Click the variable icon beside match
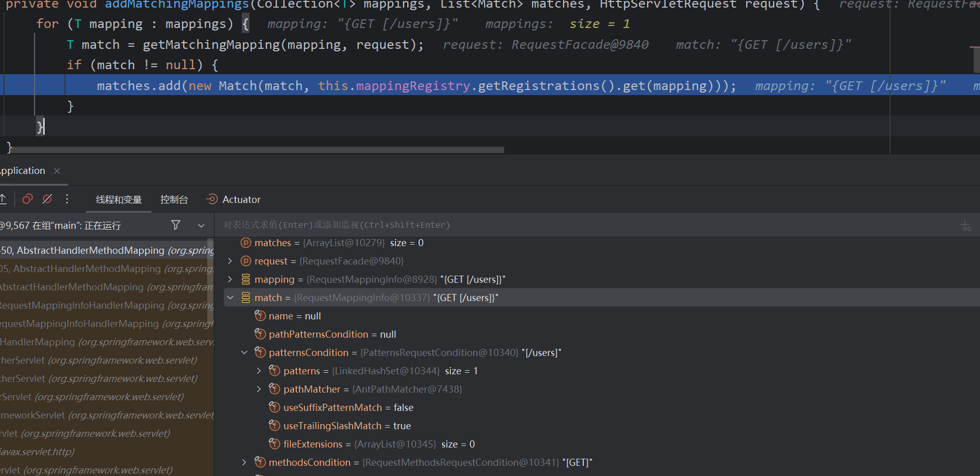980x476 pixels. point(246,297)
